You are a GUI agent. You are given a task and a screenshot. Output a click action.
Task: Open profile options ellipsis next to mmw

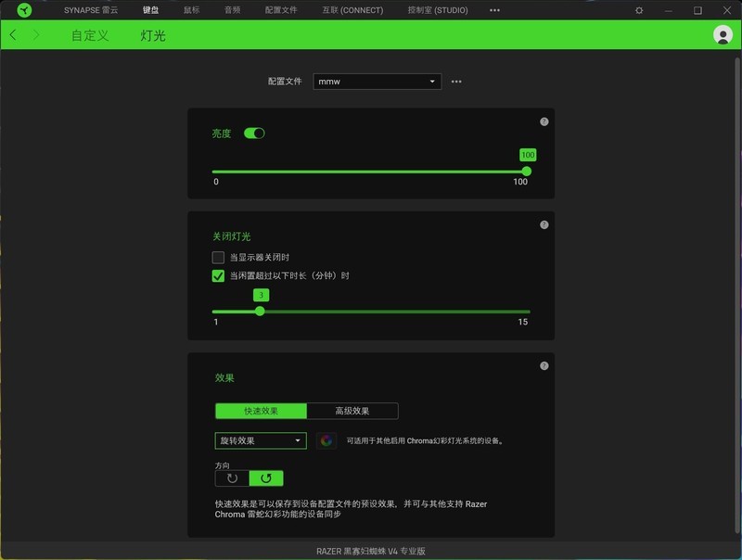[456, 82]
